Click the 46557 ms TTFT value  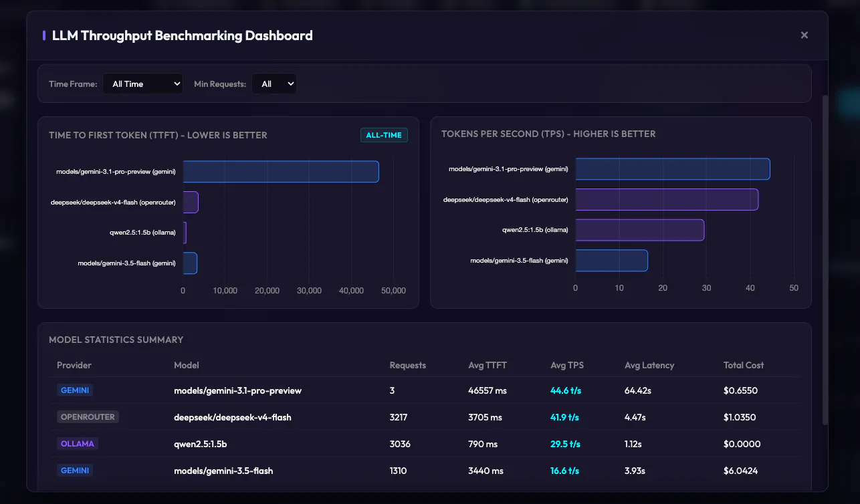(x=488, y=390)
